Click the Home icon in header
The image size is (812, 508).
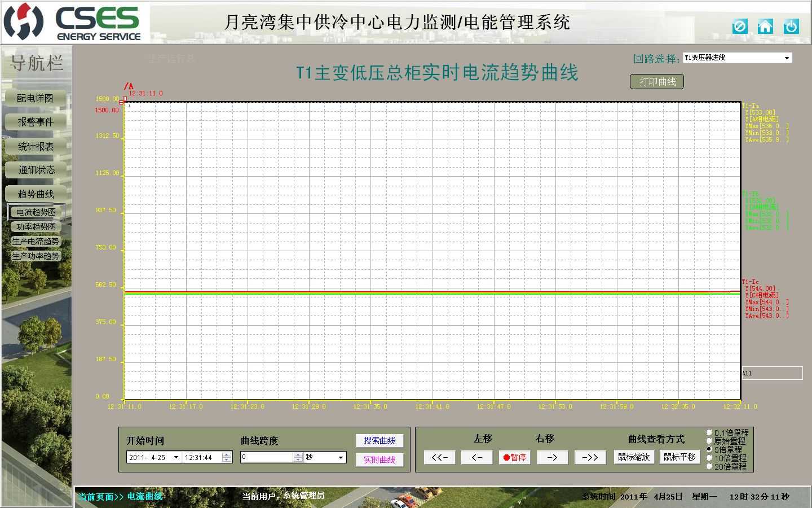click(765, 27)
